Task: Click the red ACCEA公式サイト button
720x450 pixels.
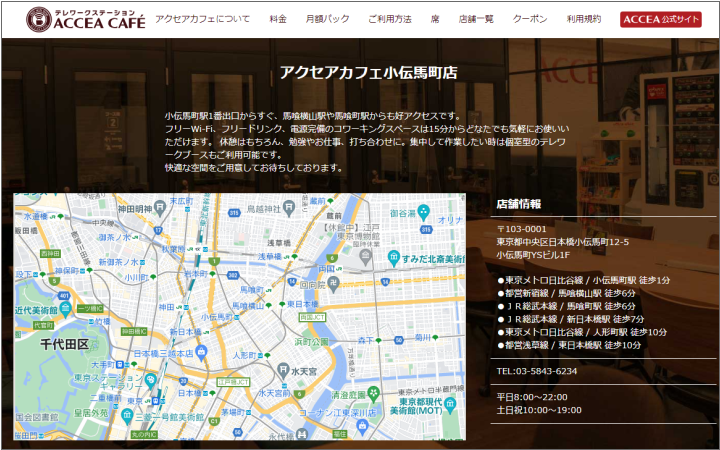Action: [x=661, y=19]
